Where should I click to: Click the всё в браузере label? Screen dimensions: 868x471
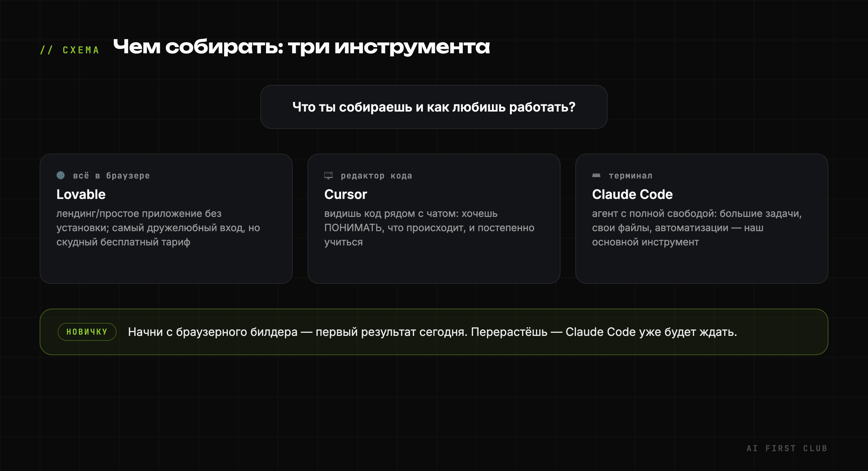pyautogui.click(x=111, y=175)
